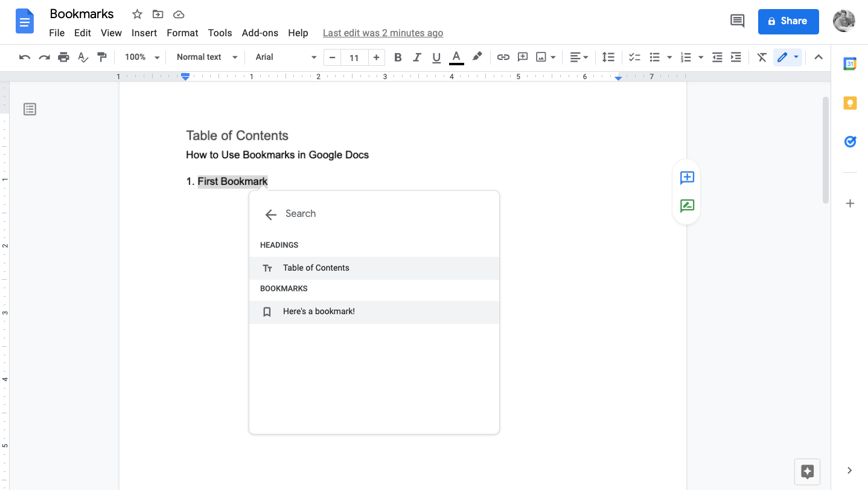Screen dimensions: 868x490
Task: Show the document outline
Action: (x=30, y=109)
